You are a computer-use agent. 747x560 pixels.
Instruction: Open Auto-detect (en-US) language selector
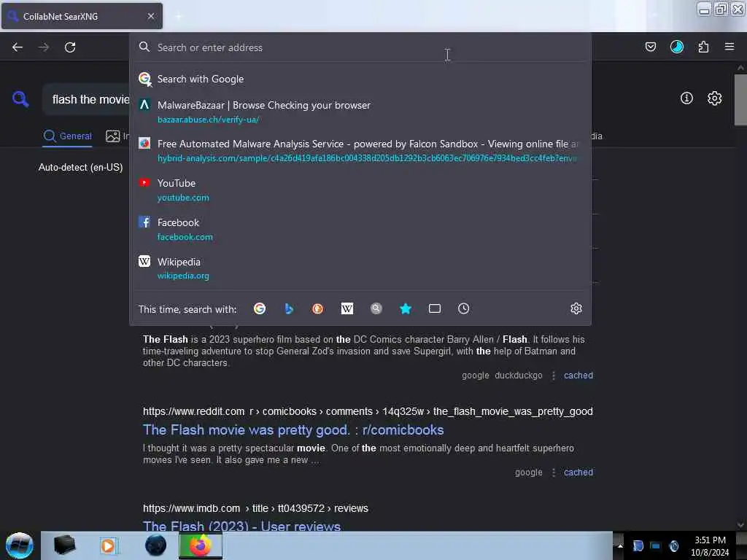[x=80, y=167]
